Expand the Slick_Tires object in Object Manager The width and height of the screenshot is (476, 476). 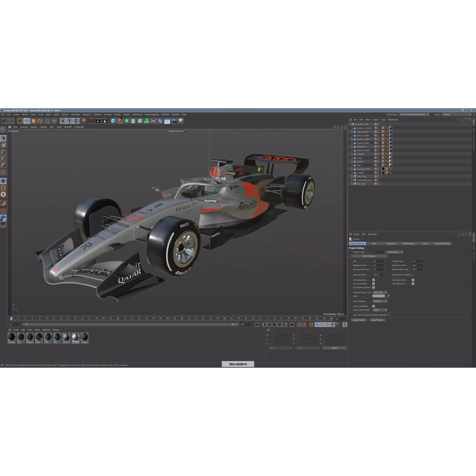(x=352, y=176)
